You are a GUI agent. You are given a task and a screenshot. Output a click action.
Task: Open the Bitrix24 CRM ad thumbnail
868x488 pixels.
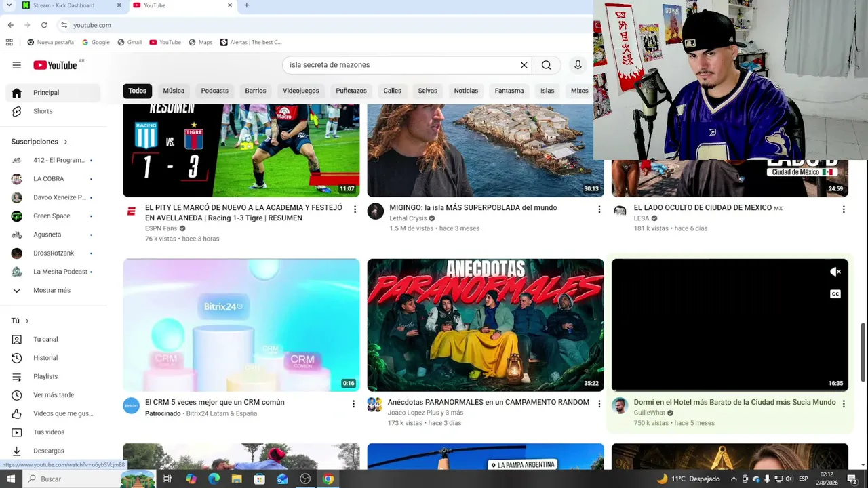point(241,325)
